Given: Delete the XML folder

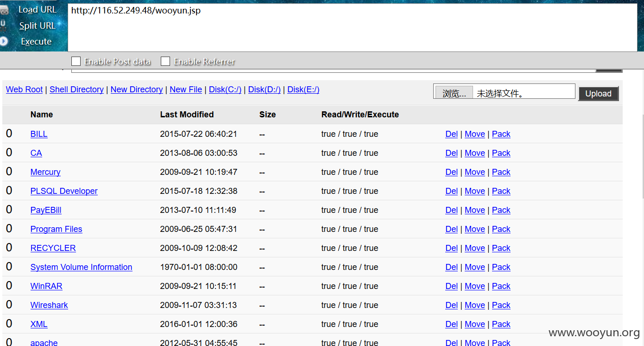Looking at the screenshot, I should (x=452, y=324).
